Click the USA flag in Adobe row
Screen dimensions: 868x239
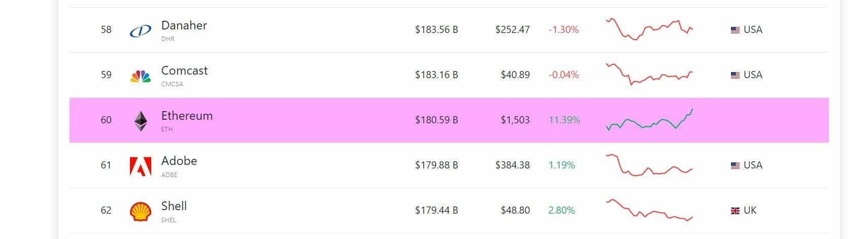tap(735, 165)
